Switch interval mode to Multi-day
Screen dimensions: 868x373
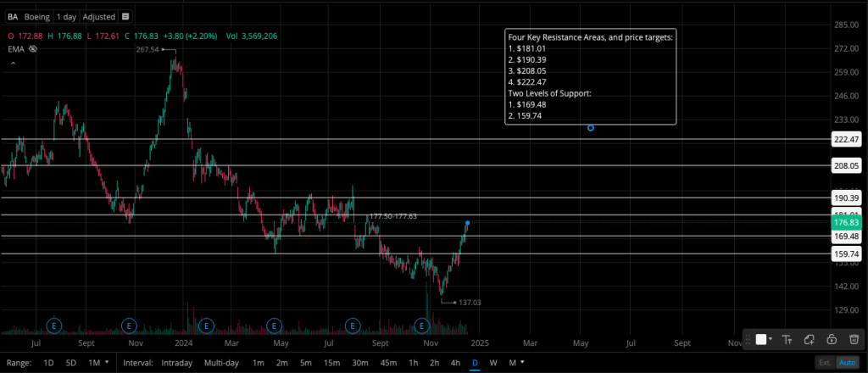click(x=221, y=363)
